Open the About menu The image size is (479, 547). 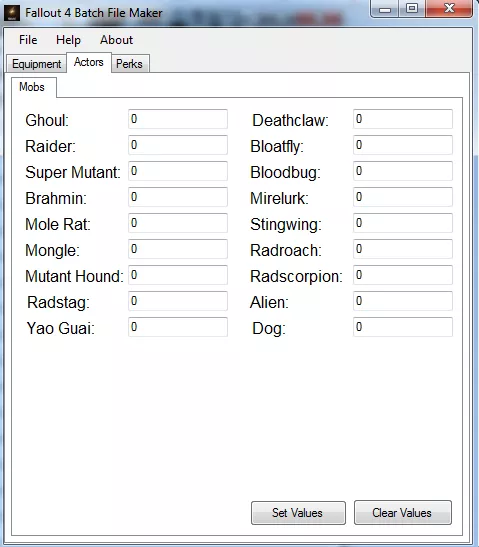click(116, 40)
